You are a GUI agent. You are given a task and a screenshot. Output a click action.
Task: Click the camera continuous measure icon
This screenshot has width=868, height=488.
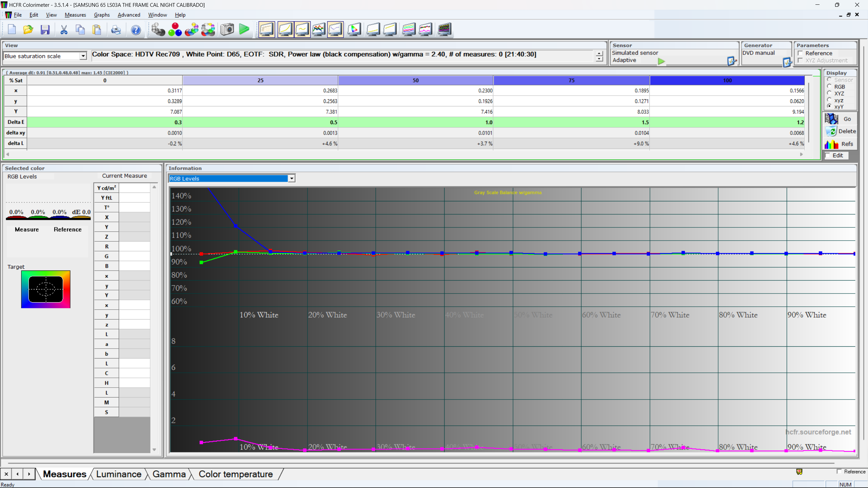pyautogui.click(x=227, y=29)
